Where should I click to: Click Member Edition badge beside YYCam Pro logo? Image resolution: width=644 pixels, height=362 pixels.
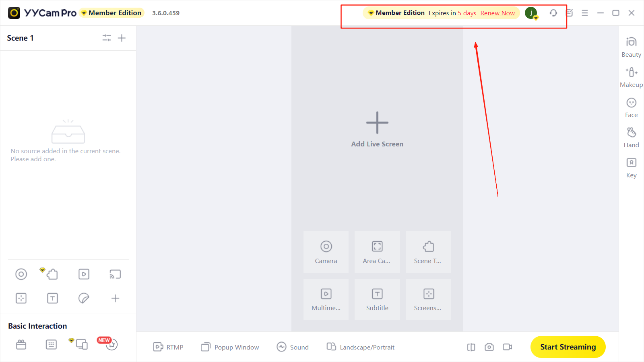[x=111, y=13]
